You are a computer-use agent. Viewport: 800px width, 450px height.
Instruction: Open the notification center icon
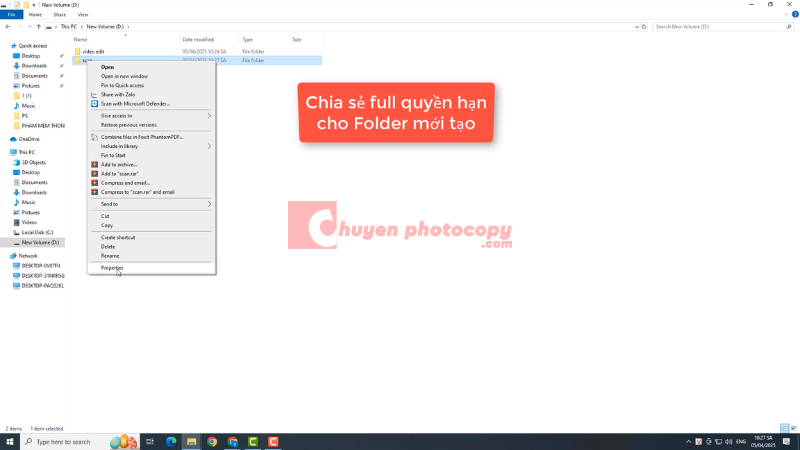tap(787, 442)
